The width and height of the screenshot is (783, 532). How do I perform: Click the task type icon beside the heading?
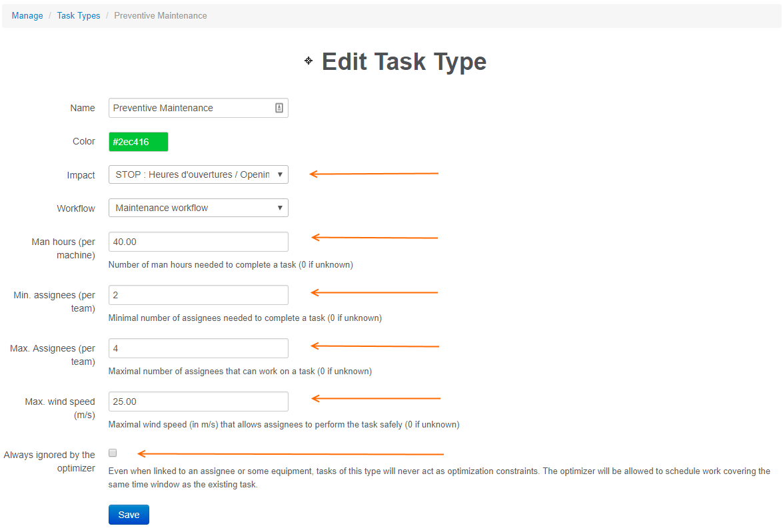(x=308, y=61)
